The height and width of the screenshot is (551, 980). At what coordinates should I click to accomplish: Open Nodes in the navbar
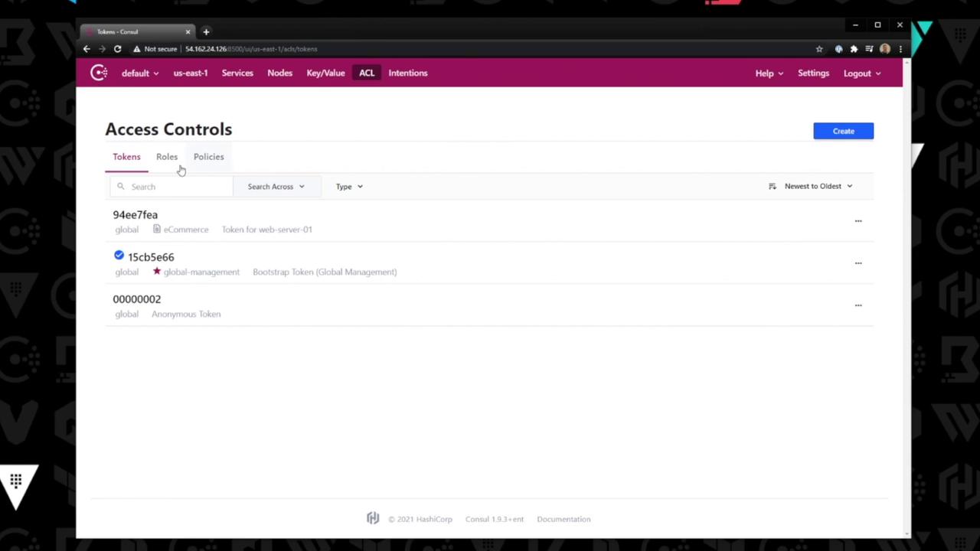click(x=280, y=73)
